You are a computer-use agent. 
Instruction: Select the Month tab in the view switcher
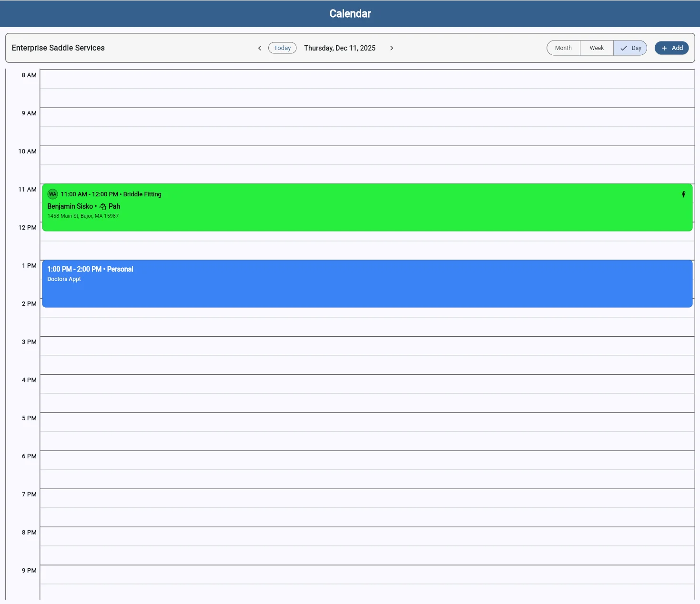(x=563, y=48)
